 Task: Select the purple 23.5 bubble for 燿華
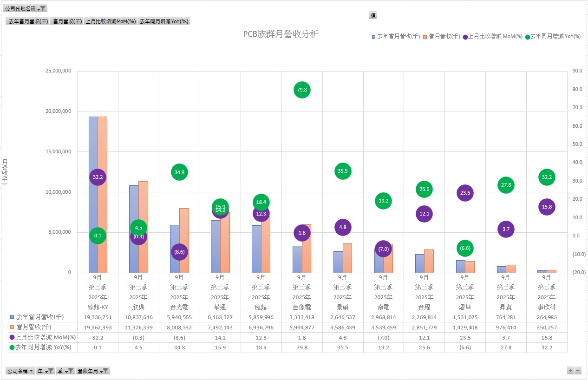[x=465, y=193]
